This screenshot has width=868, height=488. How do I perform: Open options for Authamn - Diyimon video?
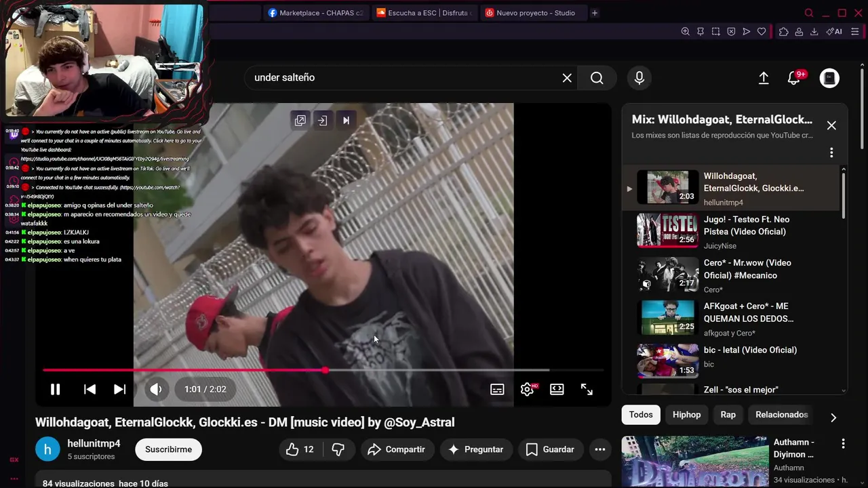click(x=843, y=444)
